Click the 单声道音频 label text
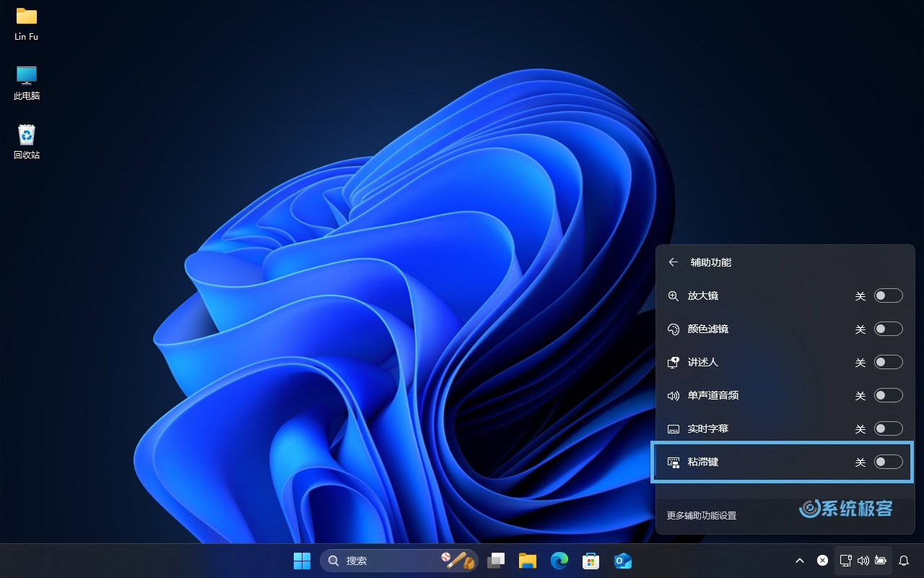The width and height of the screenshot is (924, 578). pyautogui.click(x=713, y=395)
